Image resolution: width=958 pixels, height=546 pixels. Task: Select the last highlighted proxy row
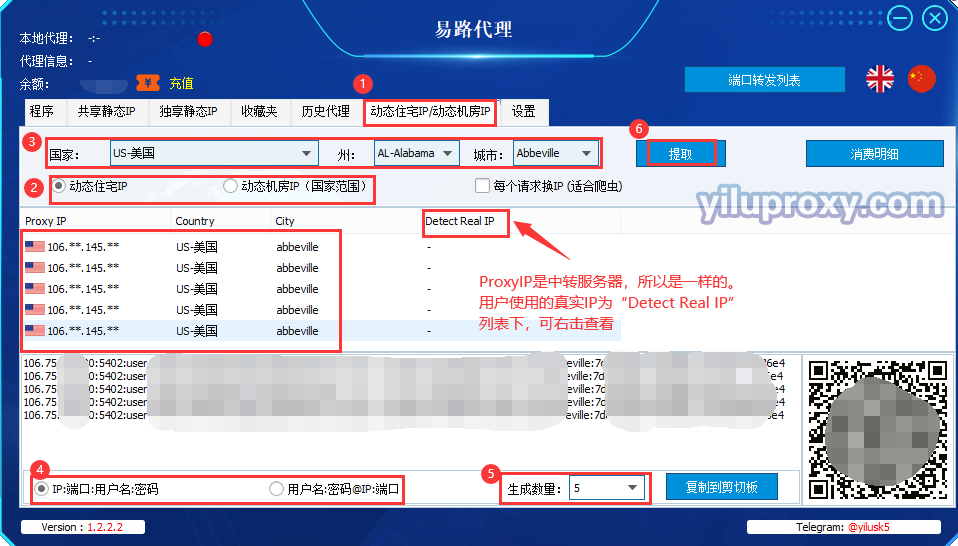[321, 331]
